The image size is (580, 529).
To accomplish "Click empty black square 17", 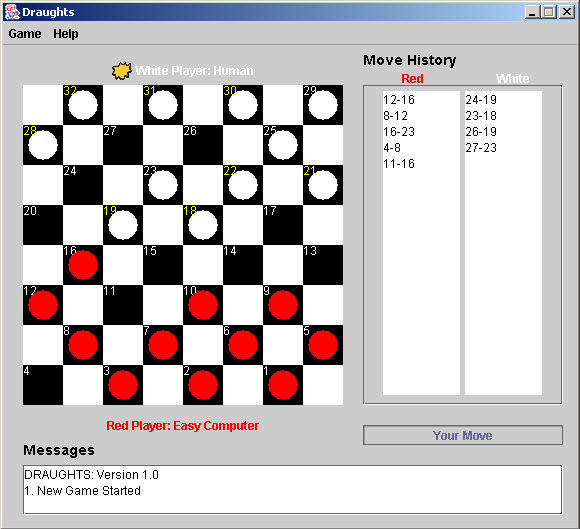I will click(283, 225).
